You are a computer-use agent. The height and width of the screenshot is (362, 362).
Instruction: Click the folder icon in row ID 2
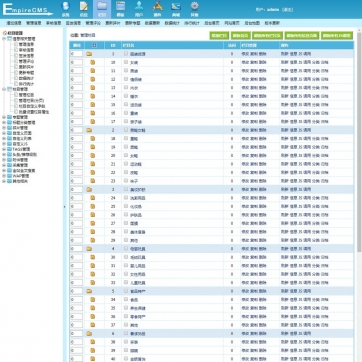(89, 130)
